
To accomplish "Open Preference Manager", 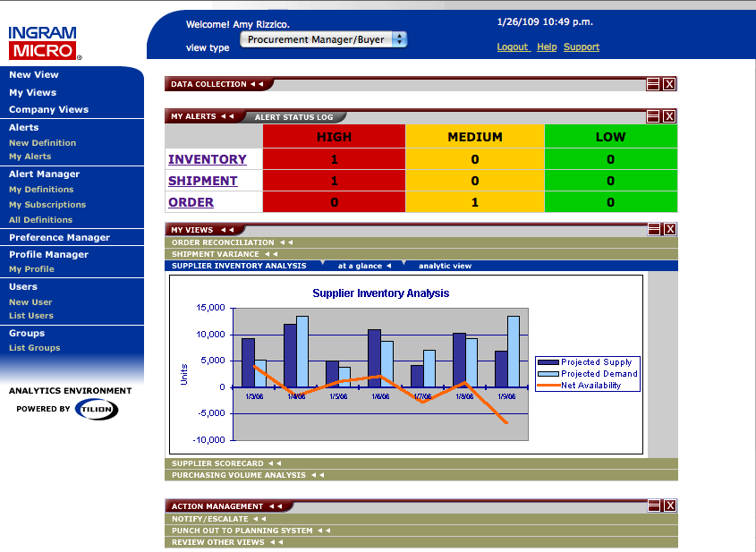I will click(59, 237).
